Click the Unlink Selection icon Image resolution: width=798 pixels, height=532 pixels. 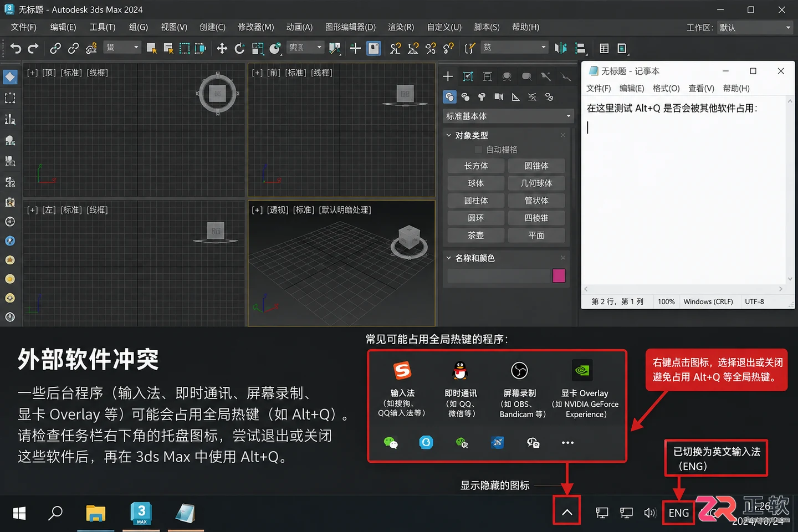tap(73, 48)
